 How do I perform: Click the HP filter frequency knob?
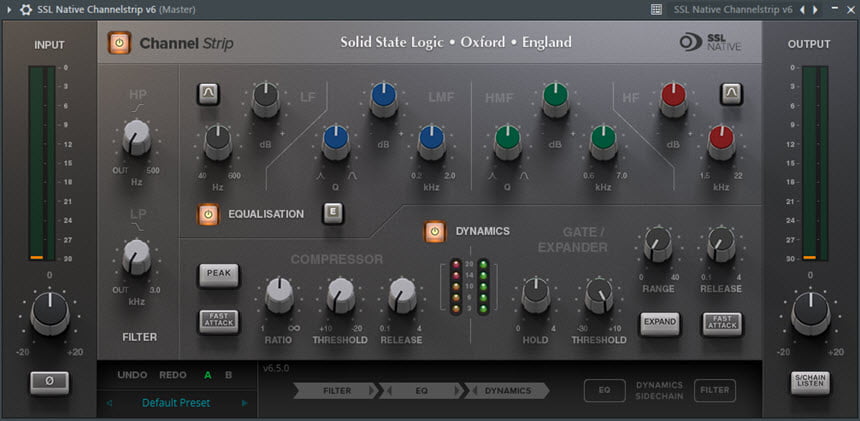pos(137,137)
